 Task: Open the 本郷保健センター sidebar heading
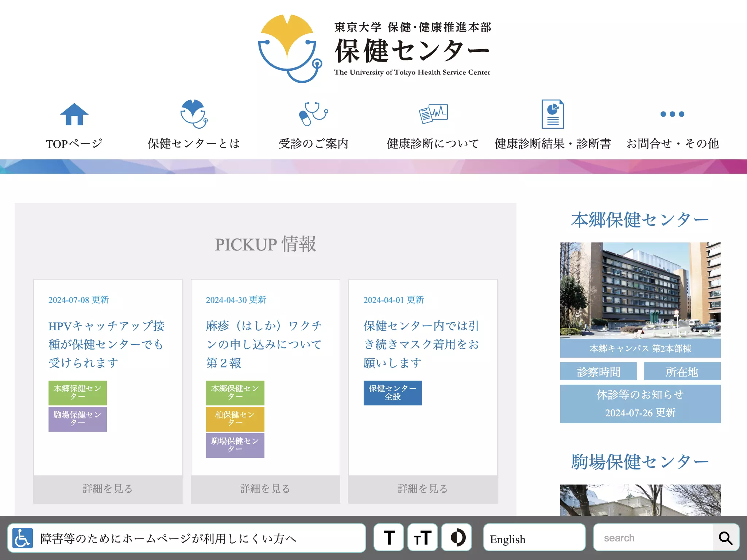coord(640,220)
